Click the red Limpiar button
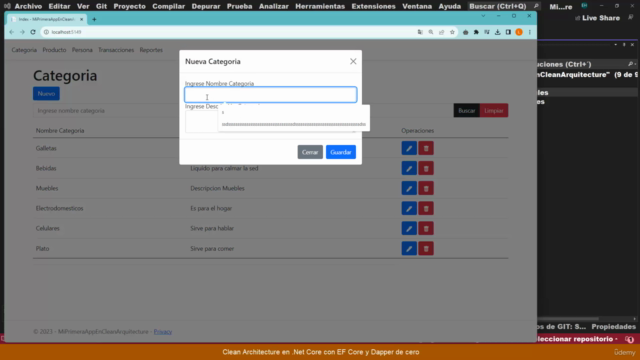The image size is (640, 360). pos(494,111)
